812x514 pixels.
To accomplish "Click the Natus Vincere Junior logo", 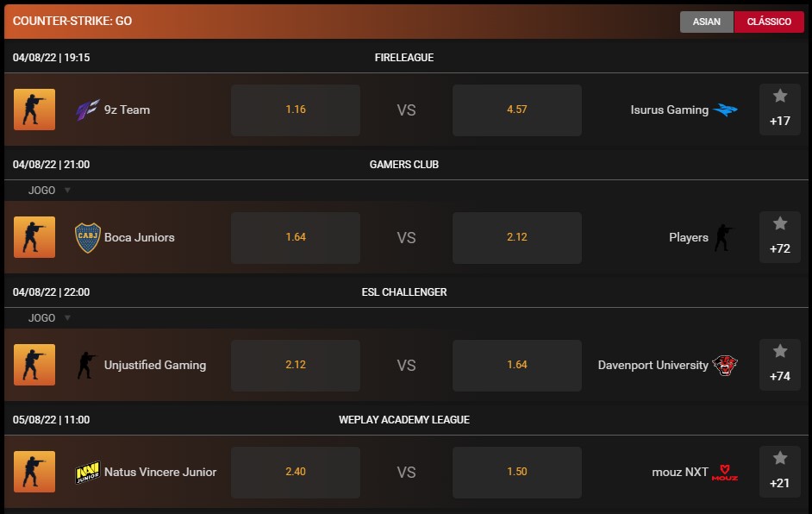I will (x=89, y=473).
